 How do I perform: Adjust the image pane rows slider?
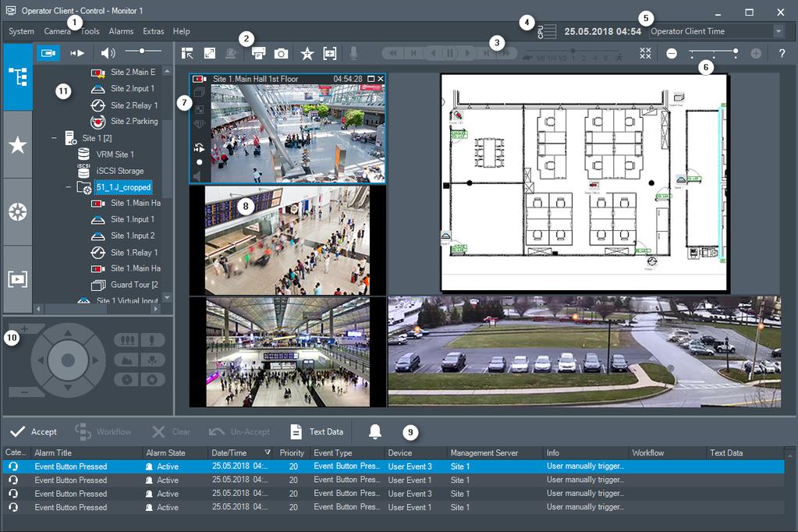(x=714, y=52)
